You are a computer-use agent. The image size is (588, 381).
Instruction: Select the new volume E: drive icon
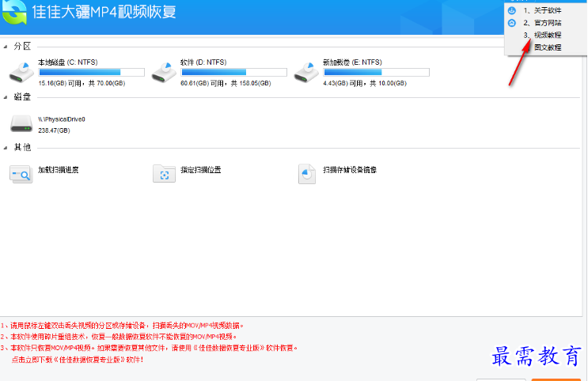(306, 73)
